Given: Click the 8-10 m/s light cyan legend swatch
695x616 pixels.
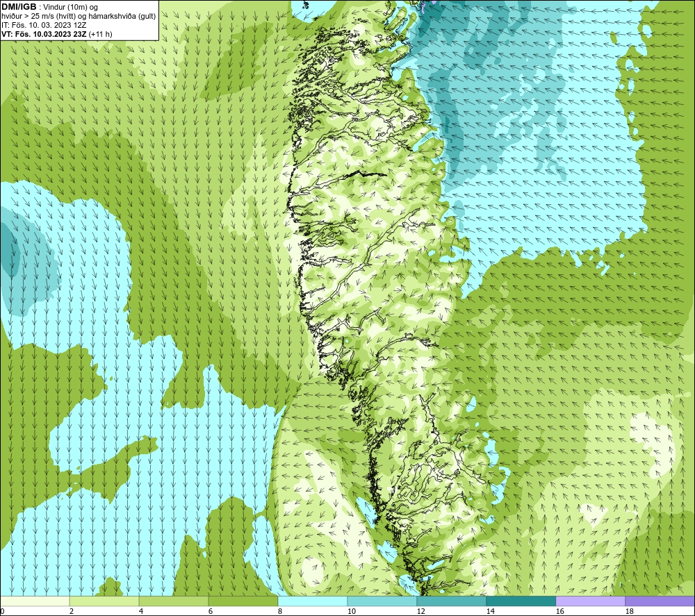Looking at the screenshot, I should (313, 601).
